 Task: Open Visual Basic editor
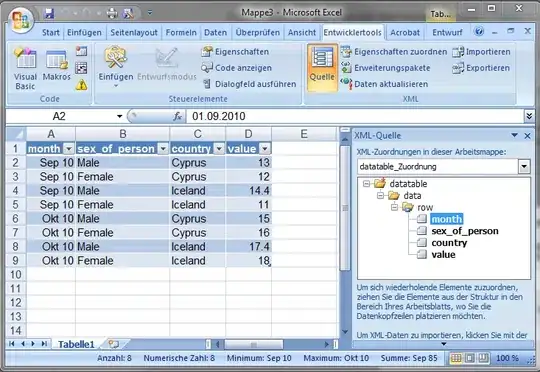pos(25,69)
